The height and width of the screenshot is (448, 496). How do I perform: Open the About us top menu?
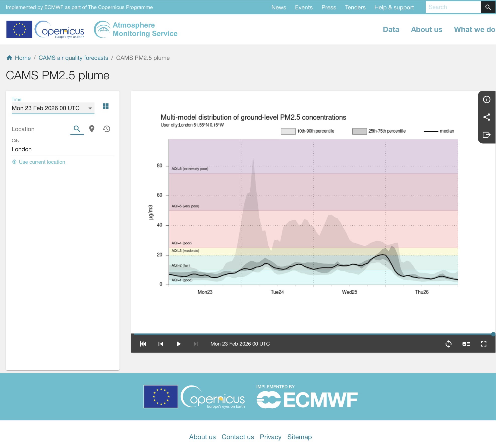click(x=426, y=29)
